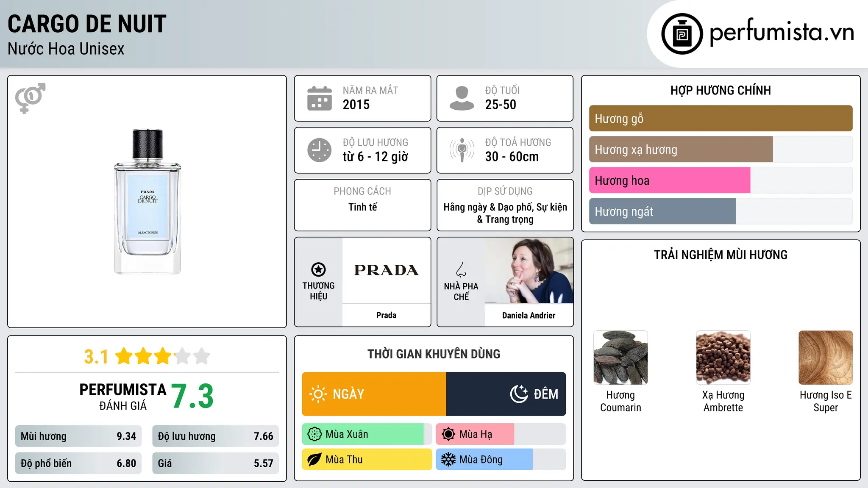Click the green 7.3 Perfumista score

point(192,396)
